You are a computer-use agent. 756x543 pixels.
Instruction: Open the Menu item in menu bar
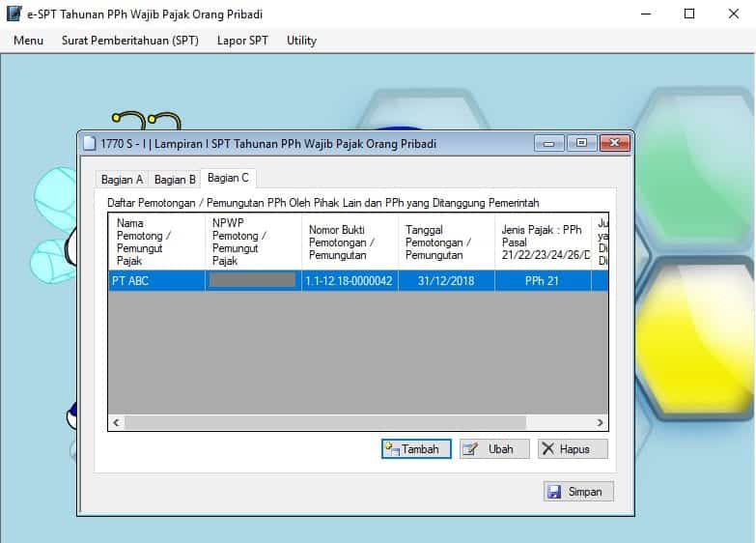(x=28, y=41)
